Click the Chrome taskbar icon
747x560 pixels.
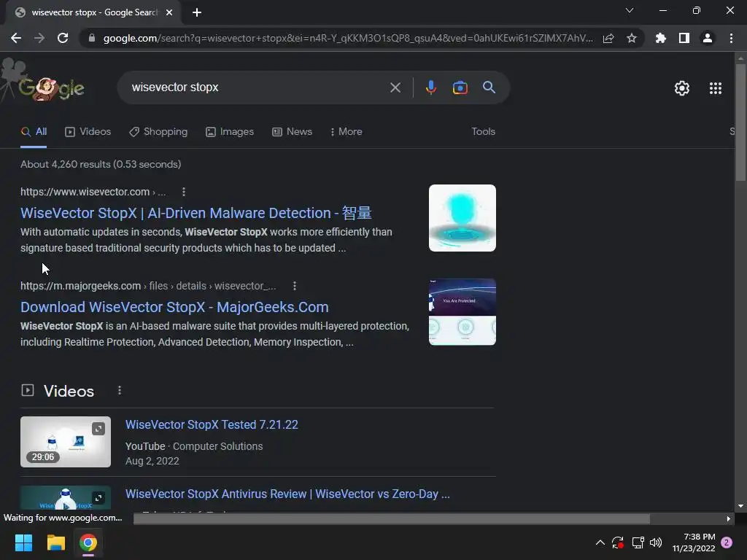pyautogui.click(x=88, y=542)
